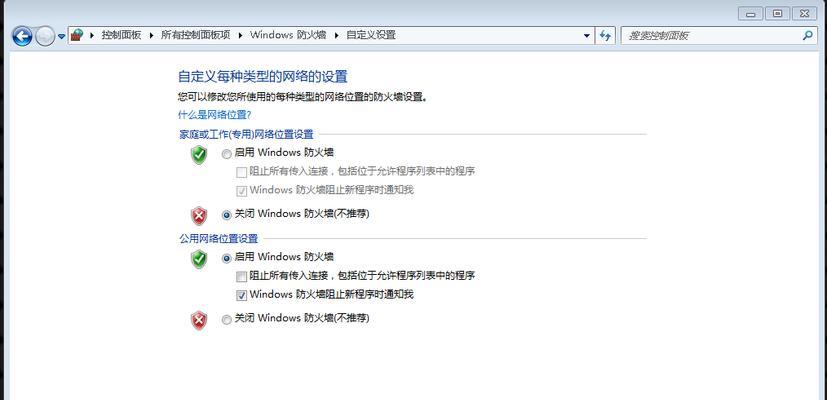Select 启用 Windows 防火墙 for home/work network
The height and width of the screenshot is (400, 827).
coord(226,154)
